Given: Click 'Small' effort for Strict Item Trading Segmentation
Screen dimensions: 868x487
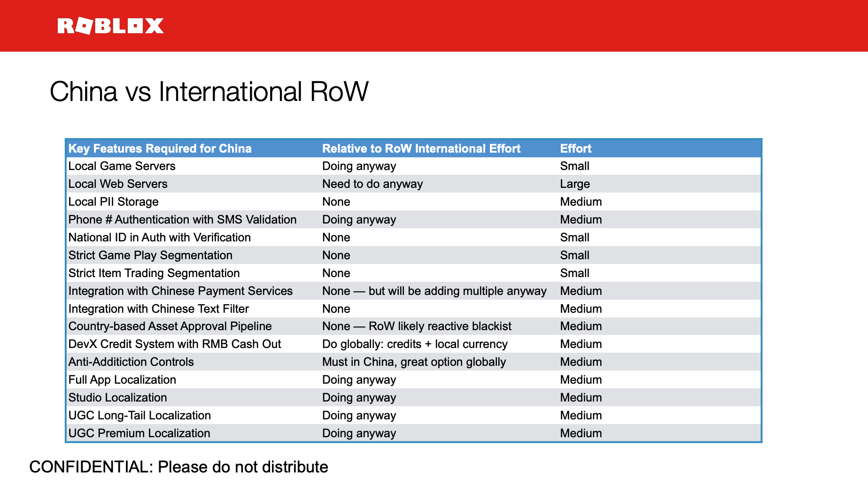Looking at the screenshot, I should [x=574, y=273].
